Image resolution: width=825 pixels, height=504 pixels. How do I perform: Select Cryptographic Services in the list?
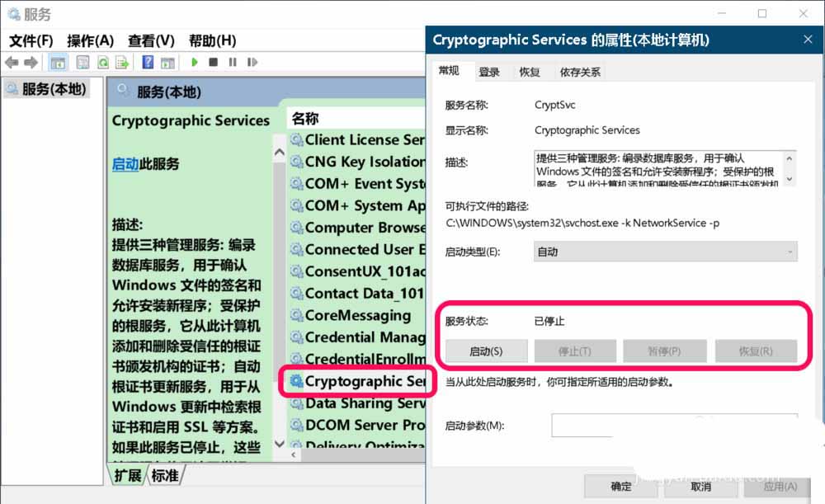click(x=358, y=381)
